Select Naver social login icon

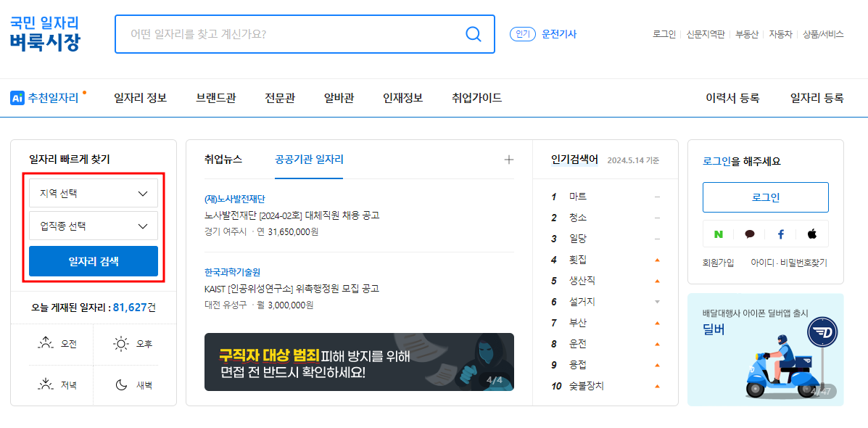click(719, 234)
